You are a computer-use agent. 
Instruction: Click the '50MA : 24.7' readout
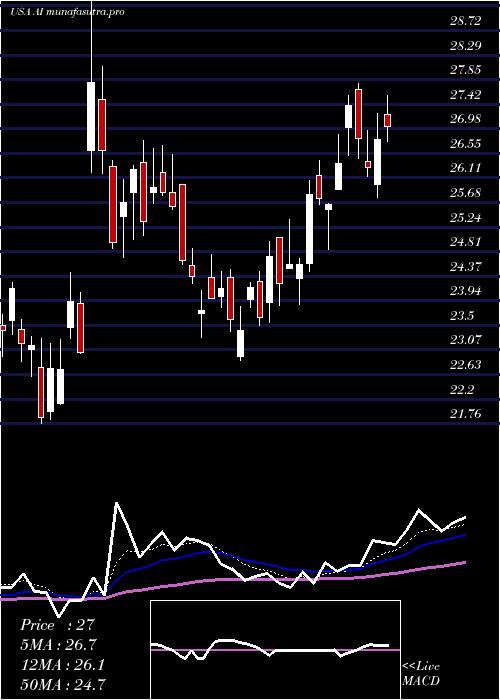point(63,684)
